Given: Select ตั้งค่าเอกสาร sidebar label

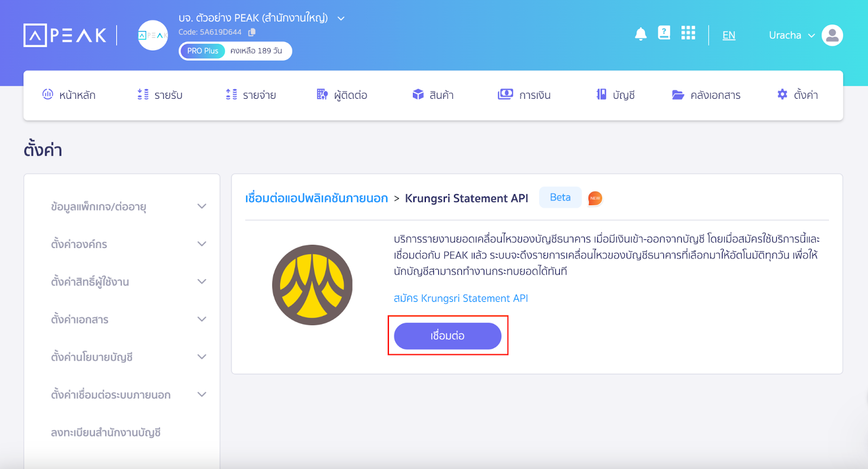Looking at the screenshot, I should [x=80, y=319].
